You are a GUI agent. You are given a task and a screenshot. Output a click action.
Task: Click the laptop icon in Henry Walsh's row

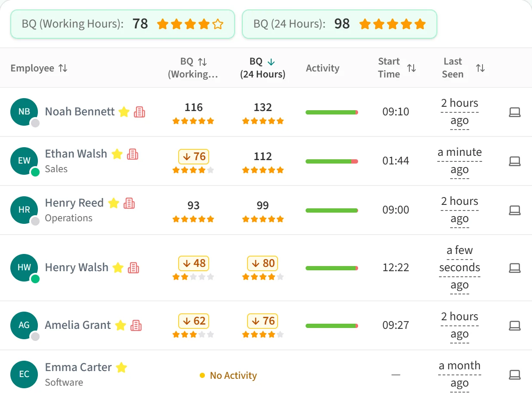pos(515,268)
